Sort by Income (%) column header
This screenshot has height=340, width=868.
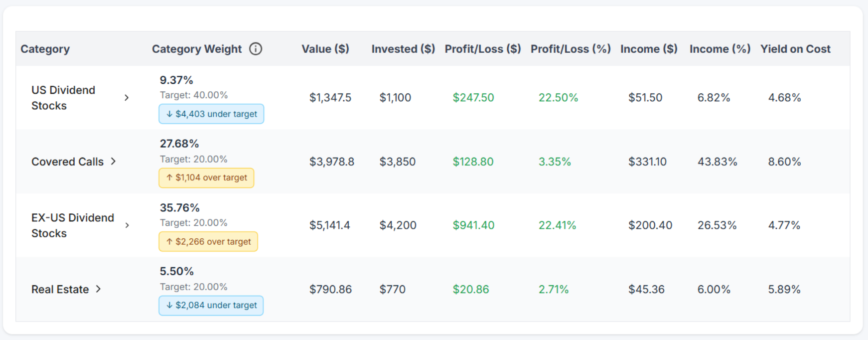(x=720, y=49)
